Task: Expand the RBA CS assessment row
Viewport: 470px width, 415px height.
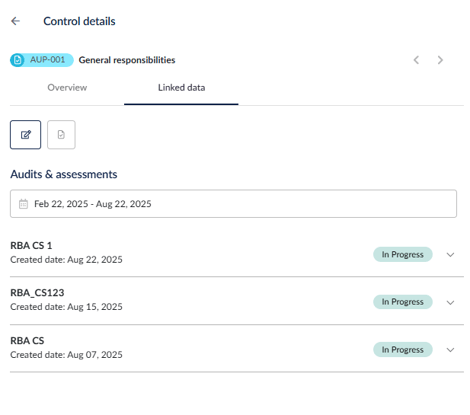Action: click(450, 350)
